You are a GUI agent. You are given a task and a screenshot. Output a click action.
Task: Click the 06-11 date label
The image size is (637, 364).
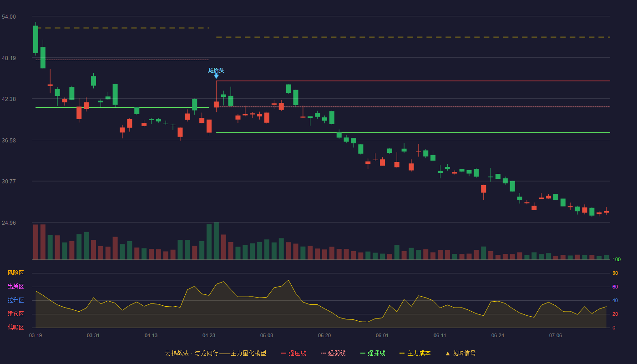pyautogui.click(x=440, y=335)
